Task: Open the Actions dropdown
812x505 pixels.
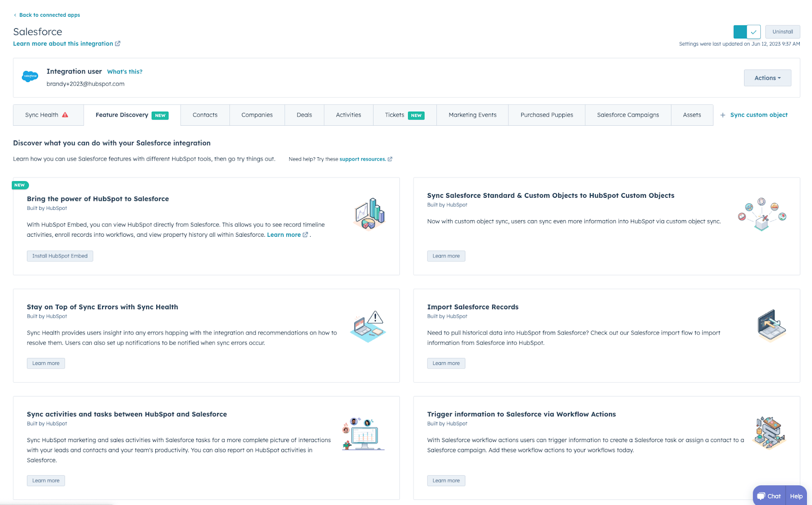Action: 767,78
